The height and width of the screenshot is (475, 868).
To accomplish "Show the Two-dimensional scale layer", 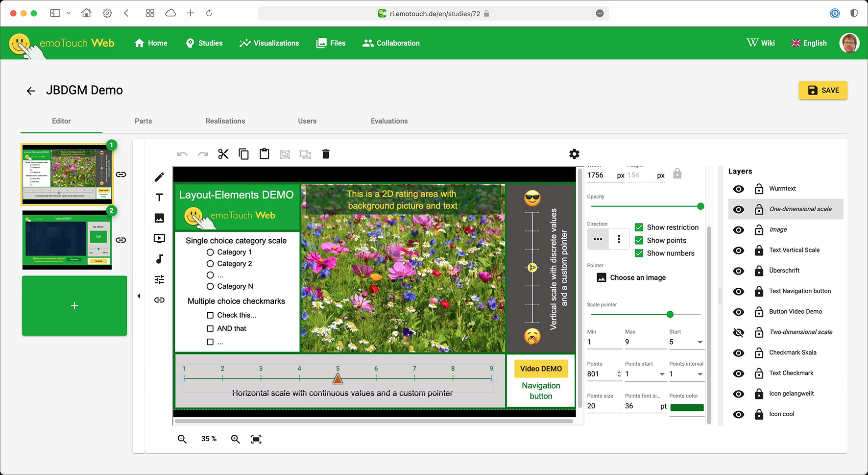I will coord(739,332).
